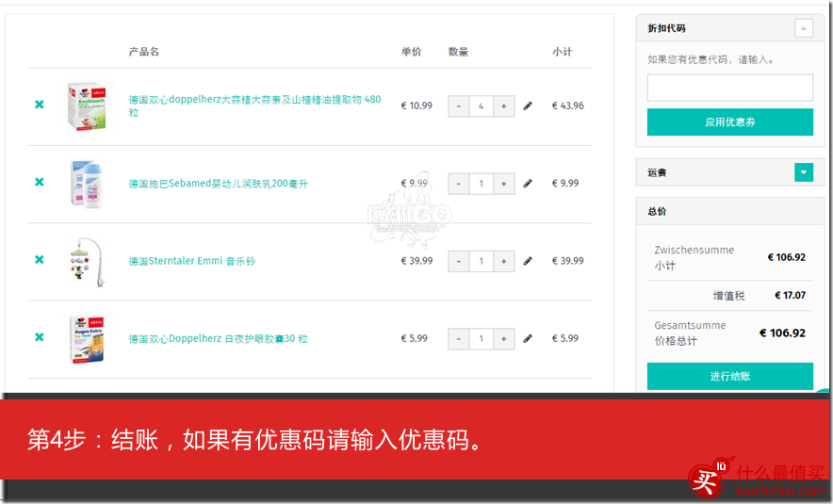Viewport: 833px width, 504px height.
Task: Edit the Doppelherz 护眼胶囊 row with pencil icon
Action: [528, 339]
